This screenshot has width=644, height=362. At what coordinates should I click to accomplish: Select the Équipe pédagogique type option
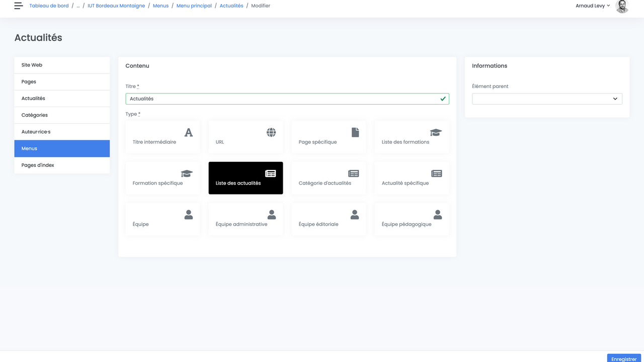(x=412, y=219)
